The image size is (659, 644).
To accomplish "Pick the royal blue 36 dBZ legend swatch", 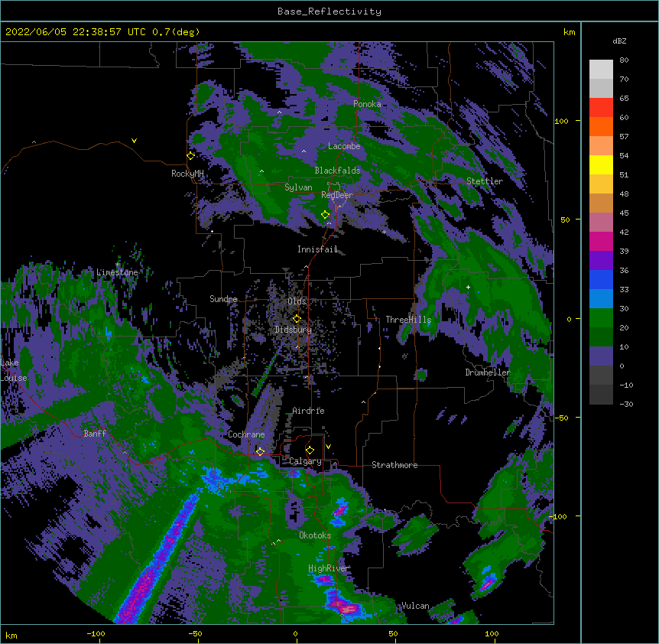I will point(601,279).
